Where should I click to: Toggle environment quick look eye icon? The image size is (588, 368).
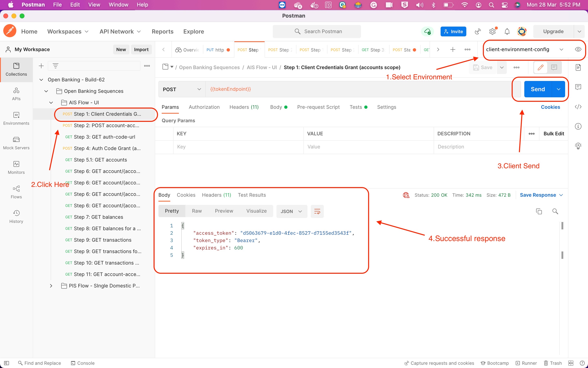(578, 49)
